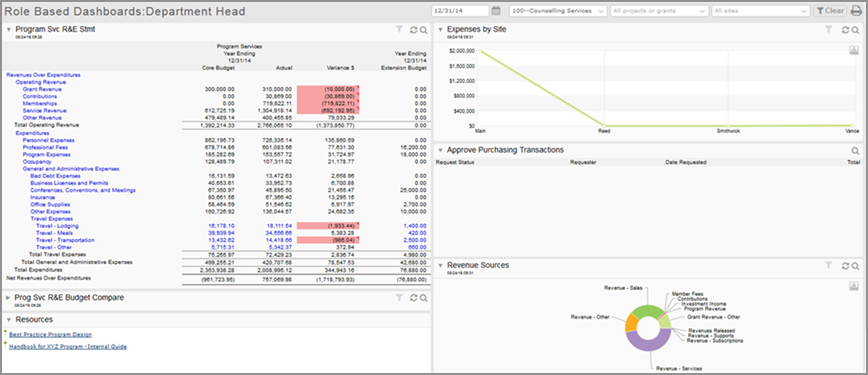
Task: Magnify the Program Svc R&E Stmt panel
Action: coord(423,30)
